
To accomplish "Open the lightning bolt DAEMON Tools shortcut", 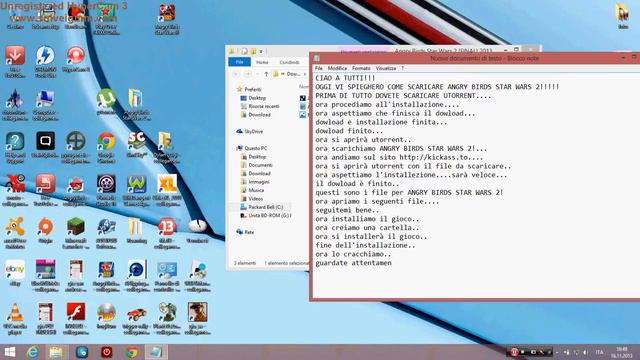I will (45, 61).
